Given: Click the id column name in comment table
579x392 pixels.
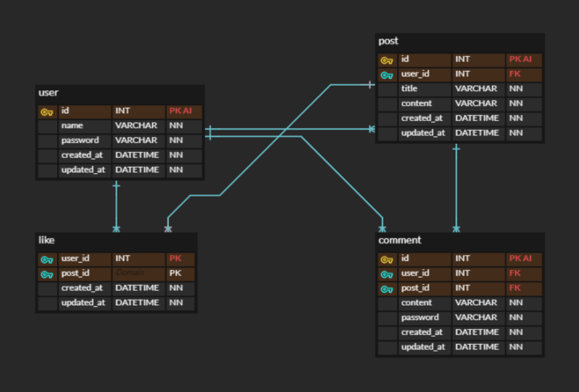Looking at the screenshot, I should point(405,258).
